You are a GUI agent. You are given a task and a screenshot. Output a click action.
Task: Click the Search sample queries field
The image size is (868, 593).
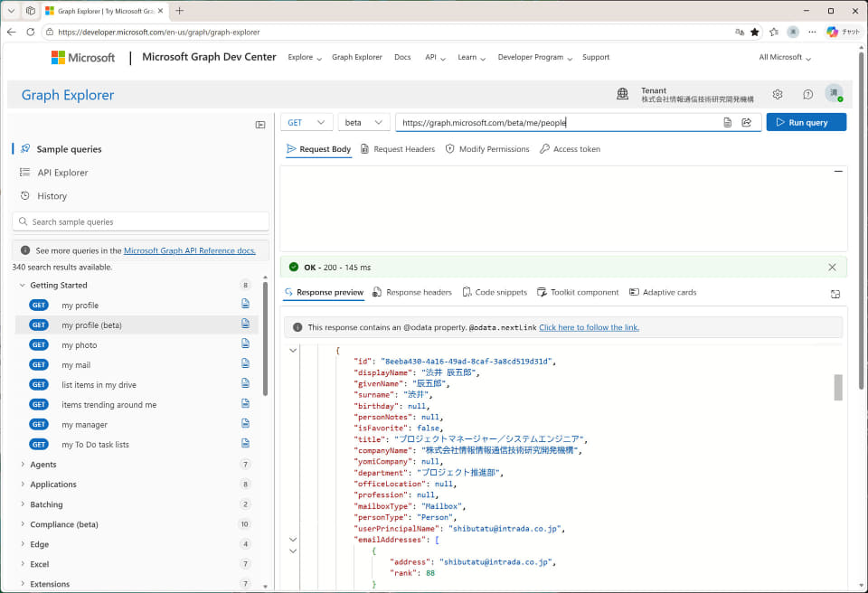point(141,221)
